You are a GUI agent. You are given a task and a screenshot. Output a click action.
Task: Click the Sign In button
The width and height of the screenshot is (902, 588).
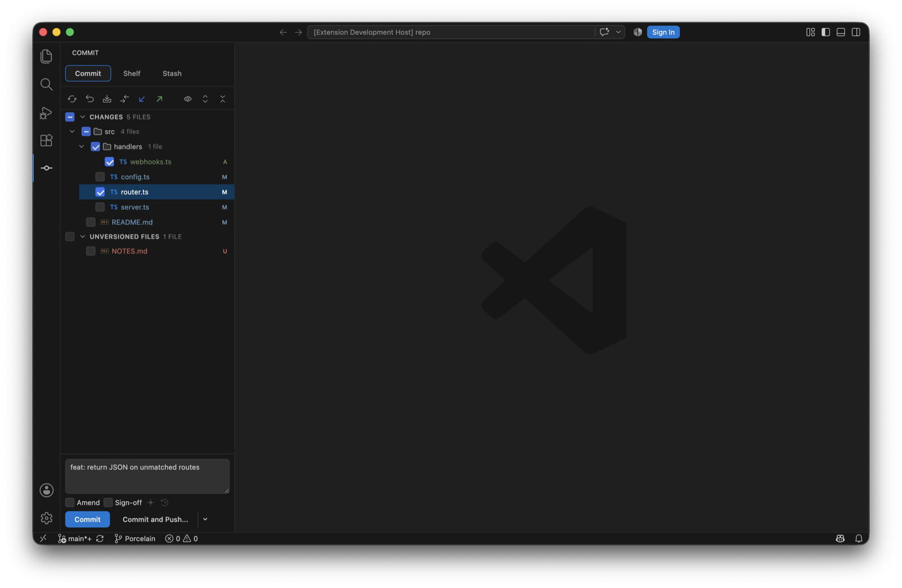(663, 32)
